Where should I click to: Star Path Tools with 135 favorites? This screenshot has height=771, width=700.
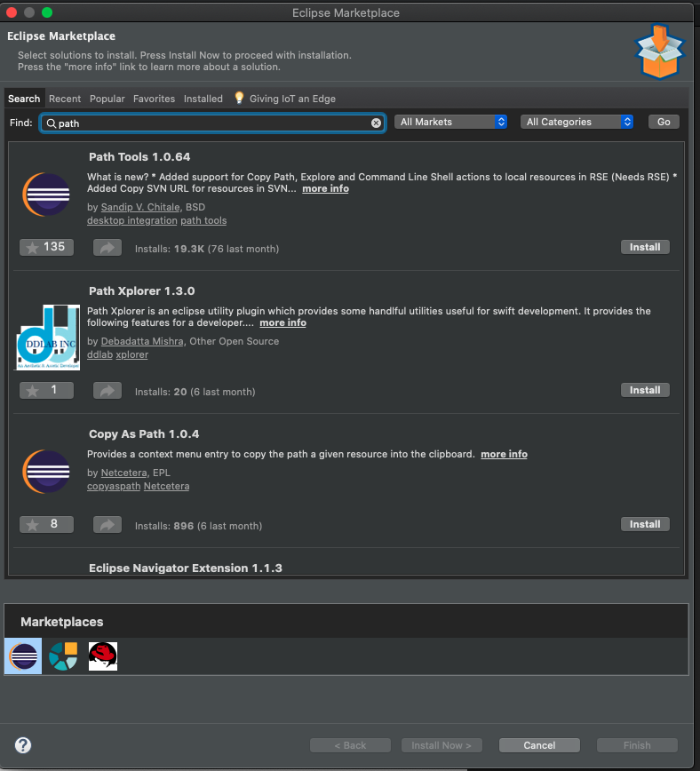click(x=47, y=247)
